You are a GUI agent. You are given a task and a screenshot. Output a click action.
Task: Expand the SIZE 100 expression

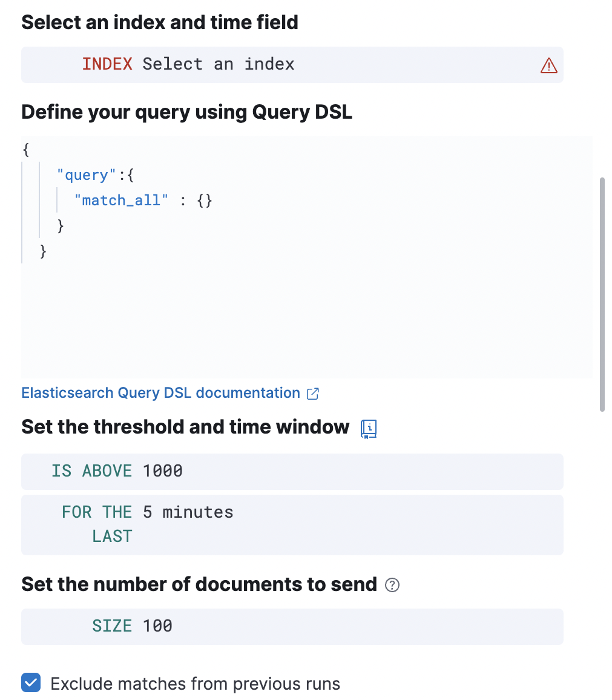132,626
